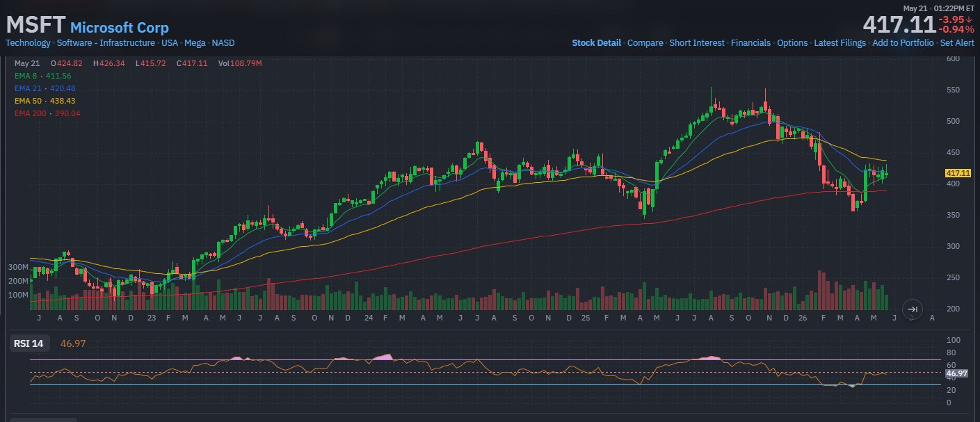Click the Technology sector link
This screenshot has width=980, height=422.
click(x=29, y=43)
